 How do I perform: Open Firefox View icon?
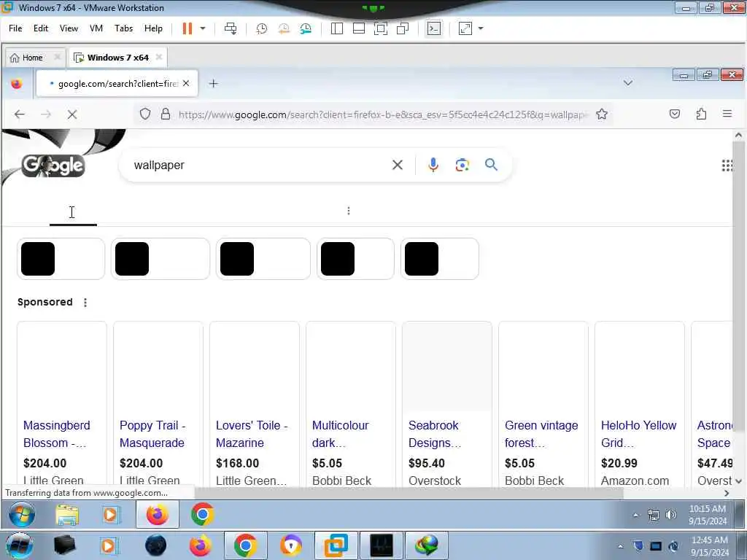(17, 84)
